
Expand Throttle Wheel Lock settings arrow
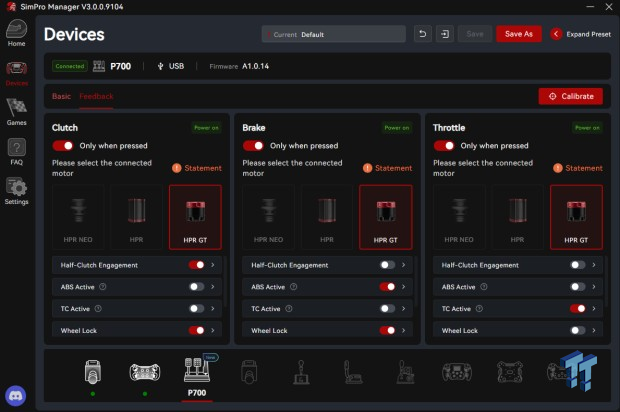click(x=594, y=330)
